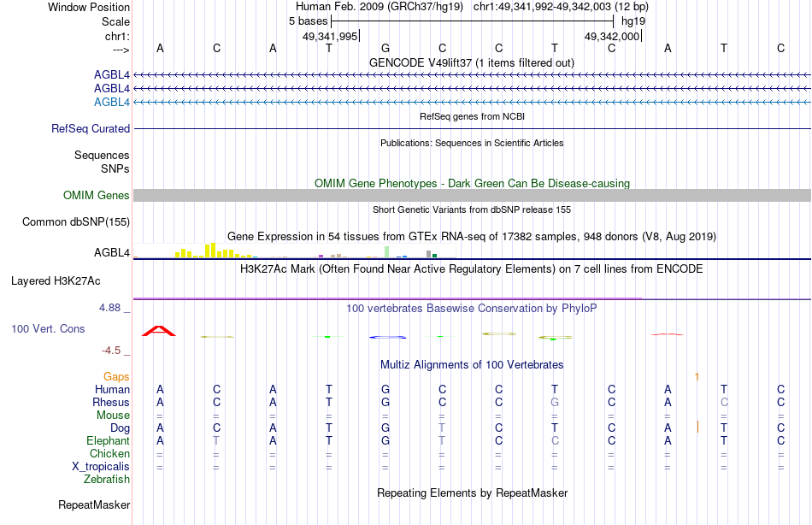Click the Rhesus species label

(111, 403)
